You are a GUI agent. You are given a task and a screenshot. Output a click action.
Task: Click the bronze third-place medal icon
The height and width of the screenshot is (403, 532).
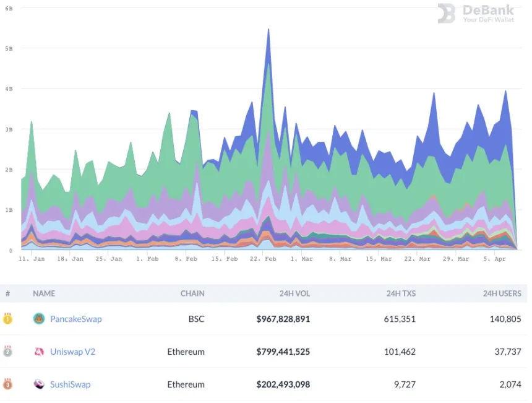click(x=7, y=384)
